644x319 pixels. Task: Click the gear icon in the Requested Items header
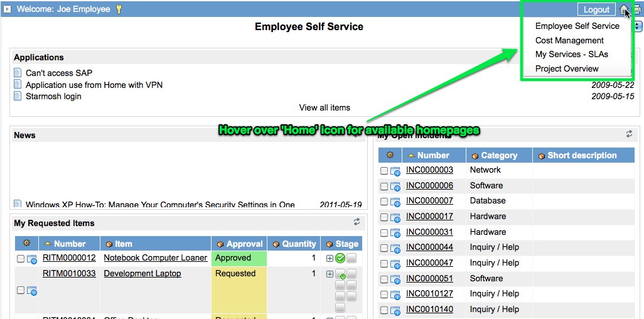[26, 244]
